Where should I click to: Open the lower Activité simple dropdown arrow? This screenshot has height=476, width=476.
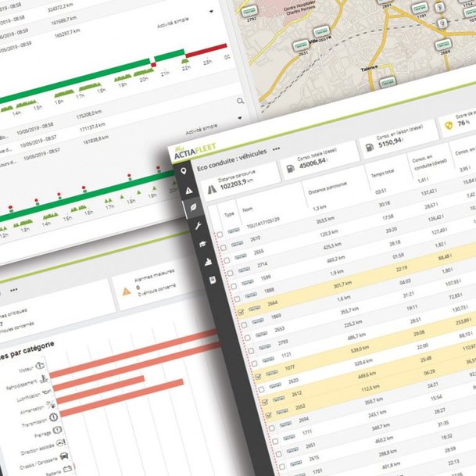[x=240, y=118]
